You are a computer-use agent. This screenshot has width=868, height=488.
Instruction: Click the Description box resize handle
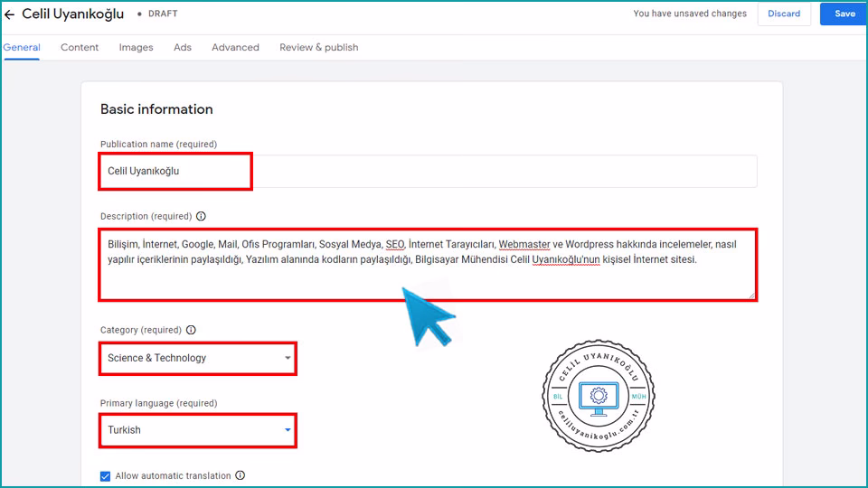coord(752,295)
